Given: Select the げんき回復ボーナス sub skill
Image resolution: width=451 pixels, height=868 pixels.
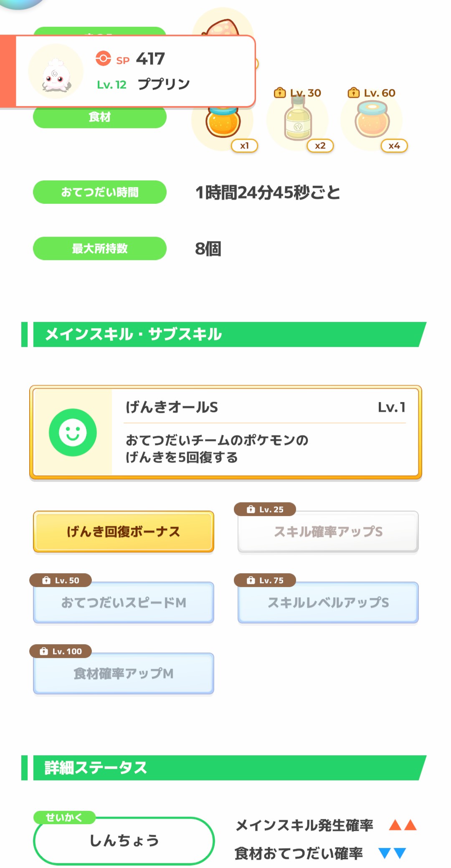Looking at the screenshot, I should click(x=124, y=531).
